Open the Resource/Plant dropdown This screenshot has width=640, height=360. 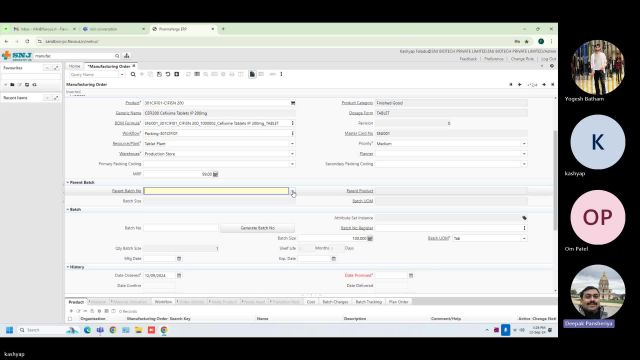[x=292, y=144]
